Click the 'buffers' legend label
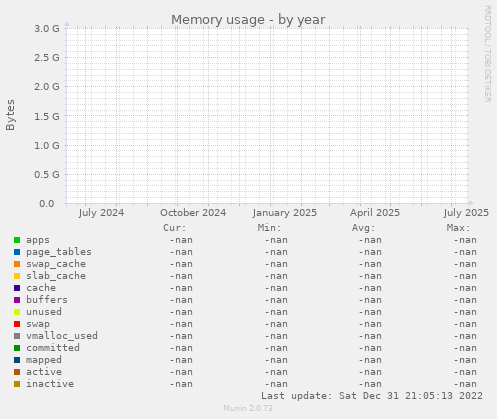 (x=47, y=300)
